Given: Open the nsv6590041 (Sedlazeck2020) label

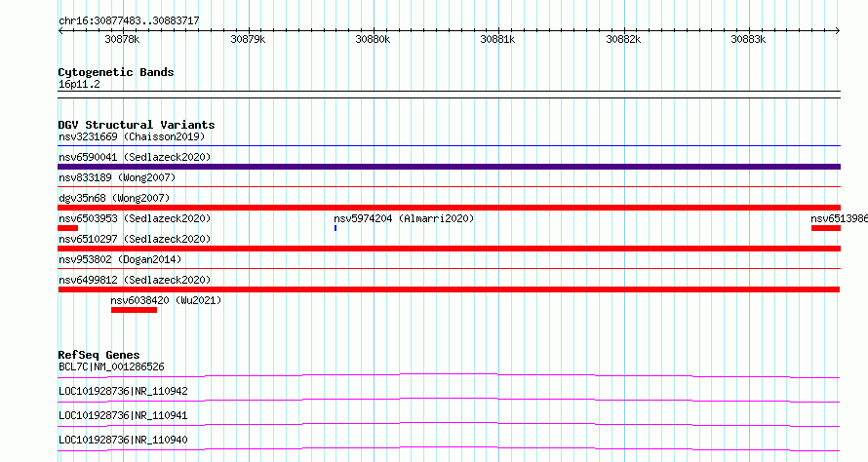Looking at the screenshot, I should [x=135, y=157].
